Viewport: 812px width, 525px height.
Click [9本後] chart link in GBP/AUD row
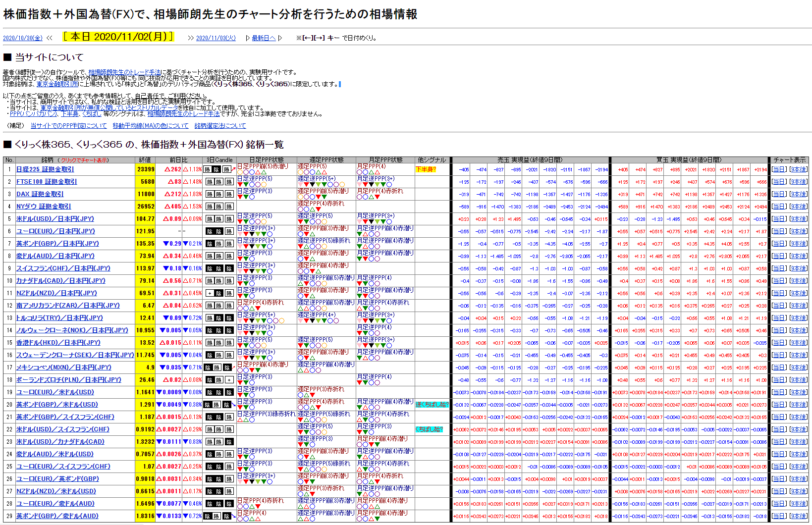click(798, 516)
